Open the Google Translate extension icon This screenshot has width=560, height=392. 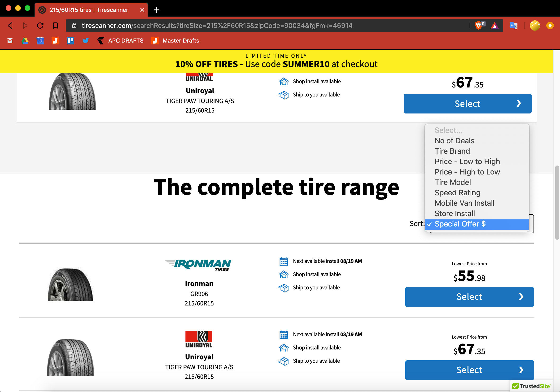click(x=513, y=25)
